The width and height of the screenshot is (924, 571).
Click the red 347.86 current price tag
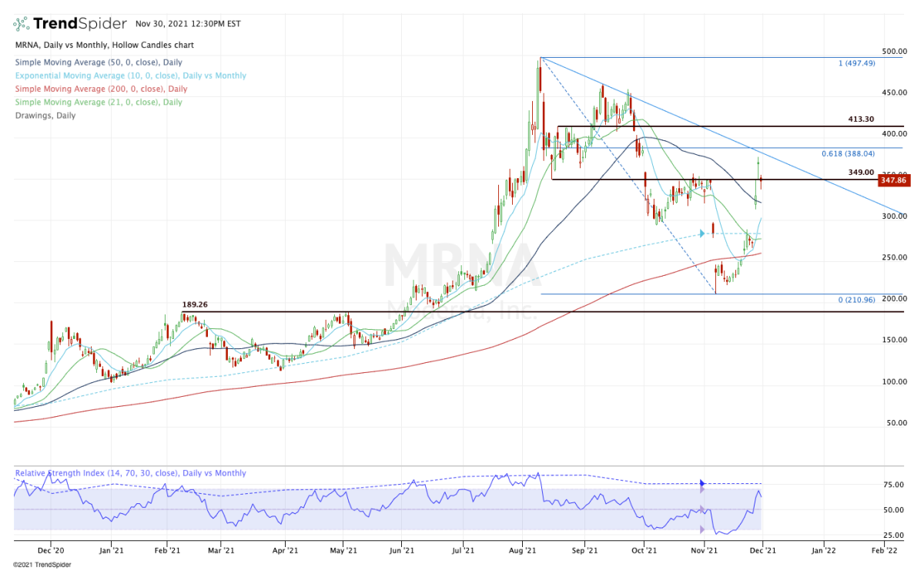pyautogui.click(x=894, y=180)
